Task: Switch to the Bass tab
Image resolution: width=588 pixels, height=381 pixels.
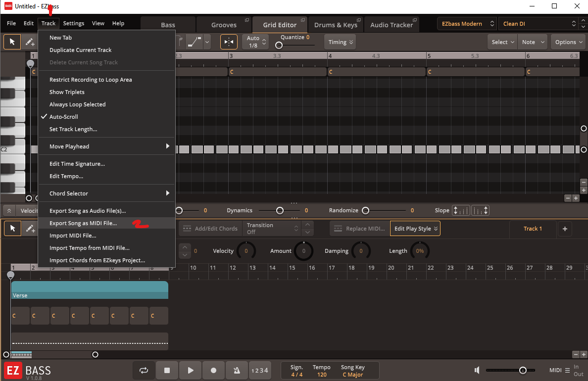Action: coord(168,25)
